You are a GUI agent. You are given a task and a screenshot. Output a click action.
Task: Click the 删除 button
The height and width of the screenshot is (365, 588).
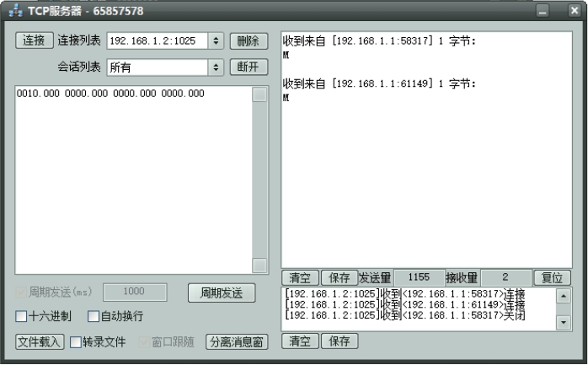(x=249, y=41)
